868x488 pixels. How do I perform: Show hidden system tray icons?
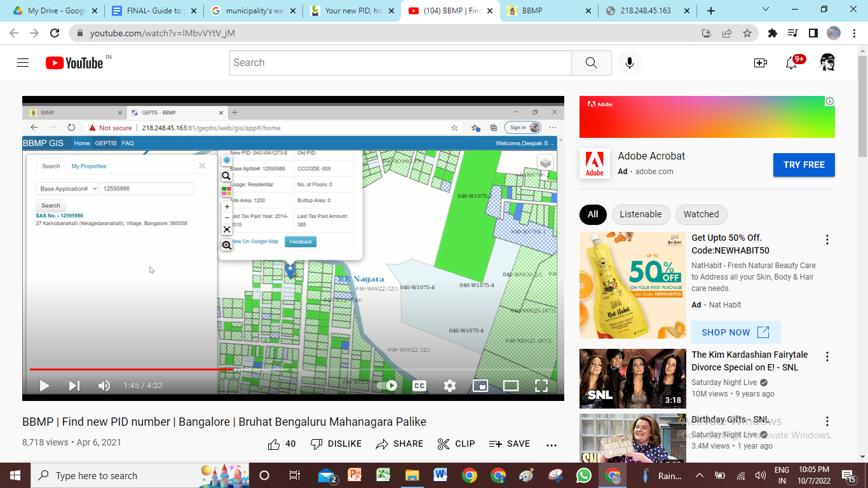(x=700, y=475)
